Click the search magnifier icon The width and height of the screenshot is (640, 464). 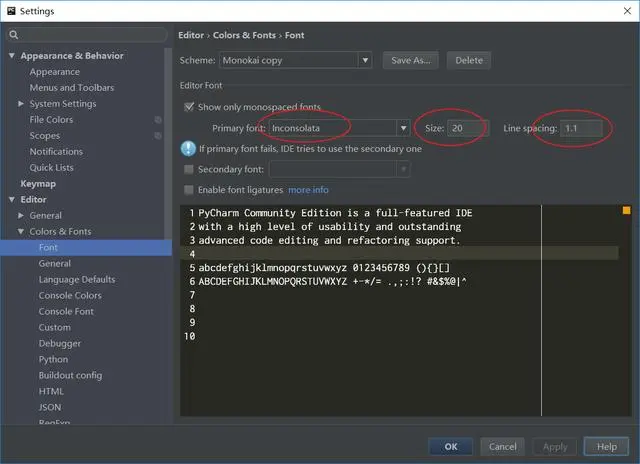coord(13,35)
